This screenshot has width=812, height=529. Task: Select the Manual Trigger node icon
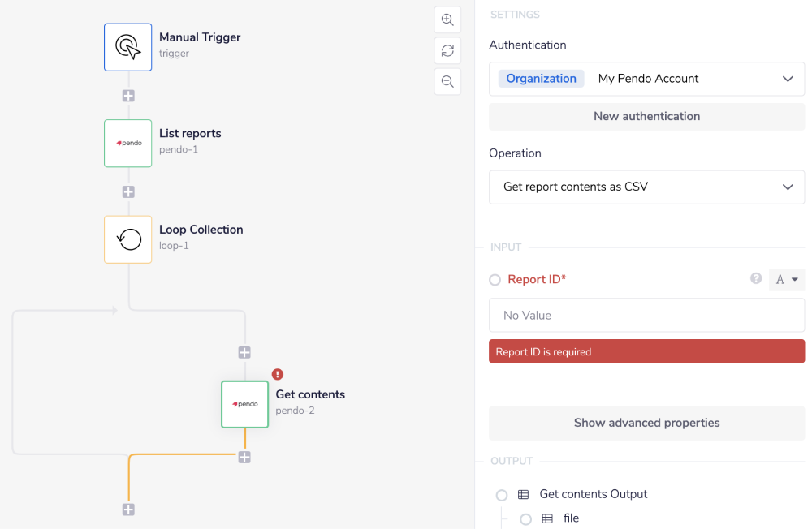(x=127, y=46)
